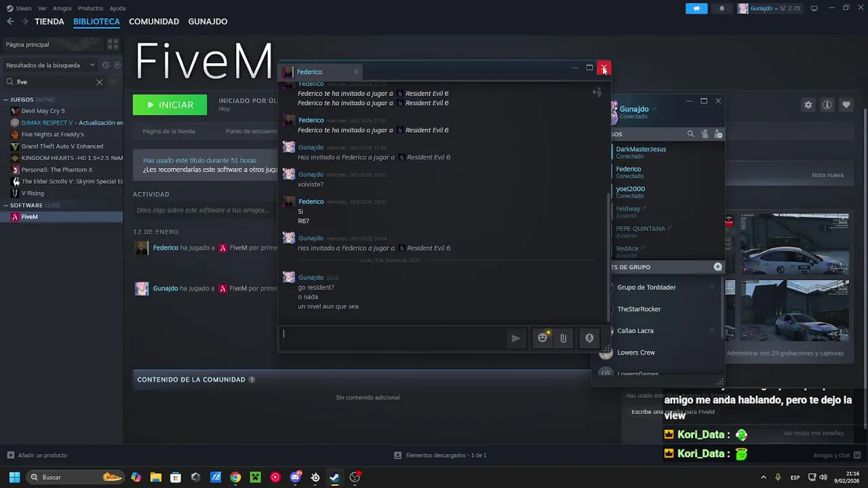Start voice chat with microphone icon
Screen dimensions: 868x488
pyautogui.click(x=589, y=338)
